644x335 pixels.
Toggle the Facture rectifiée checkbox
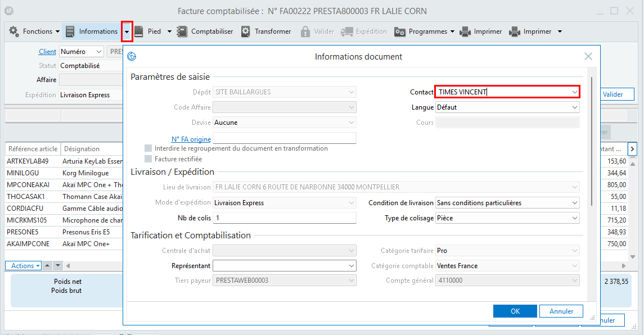(148, 159)
